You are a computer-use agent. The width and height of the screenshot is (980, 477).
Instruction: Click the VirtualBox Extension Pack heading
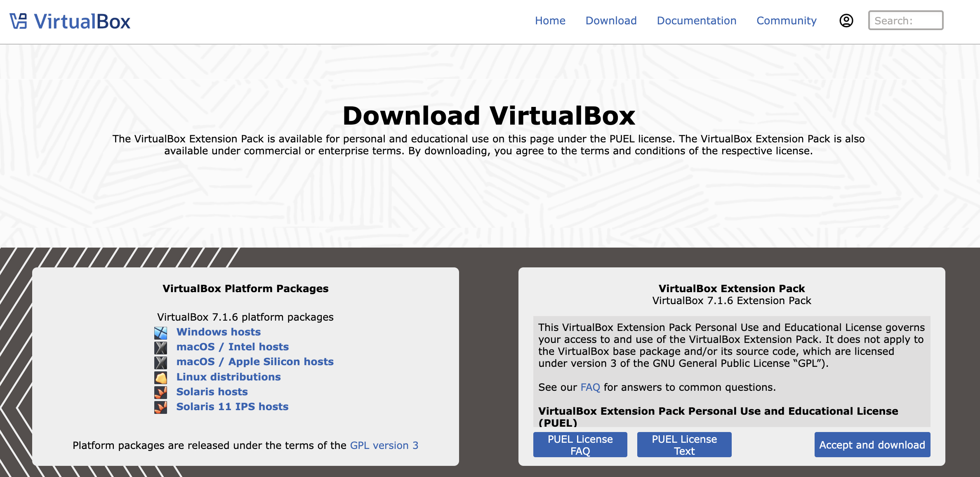pos(731,288)
